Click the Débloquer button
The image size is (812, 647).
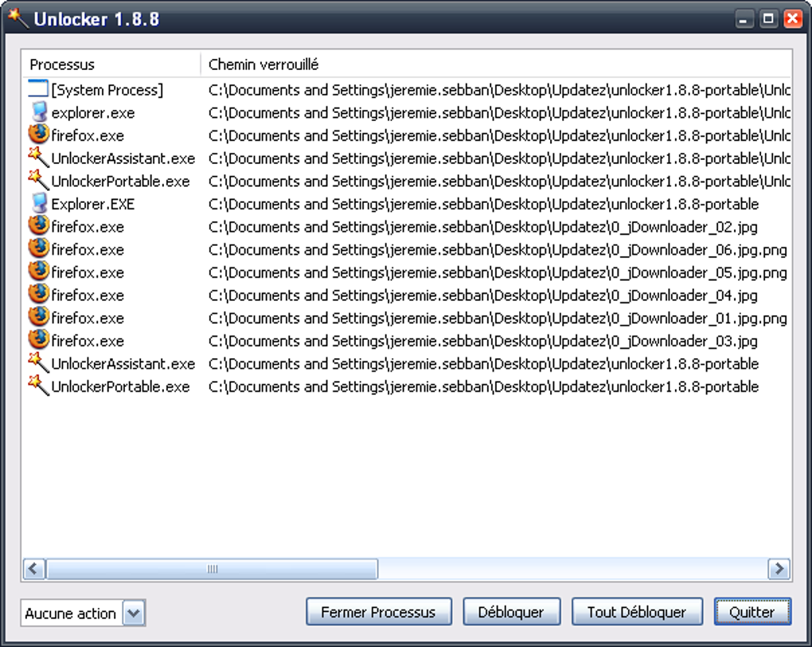[x=511, y=612]
